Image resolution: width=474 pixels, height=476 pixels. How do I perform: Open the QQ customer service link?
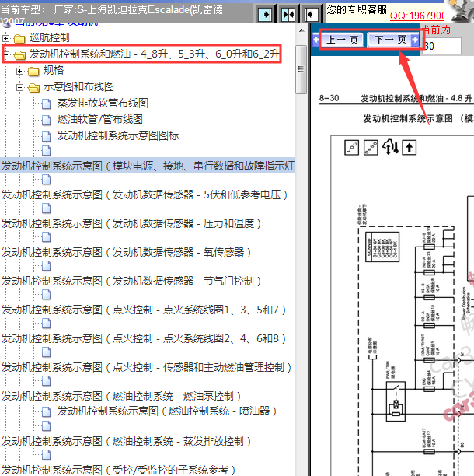coord(416,16)
